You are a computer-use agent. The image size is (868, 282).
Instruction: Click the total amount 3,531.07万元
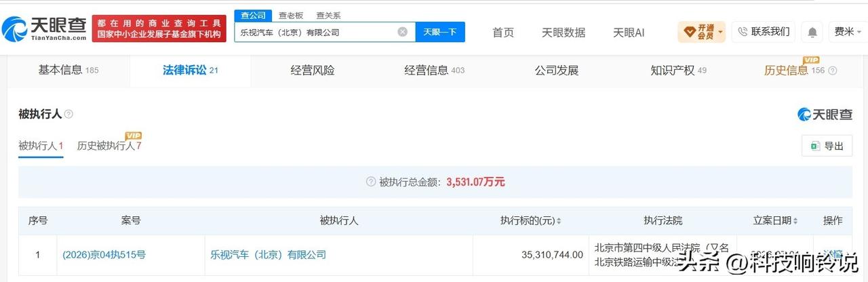click(475, 182)
